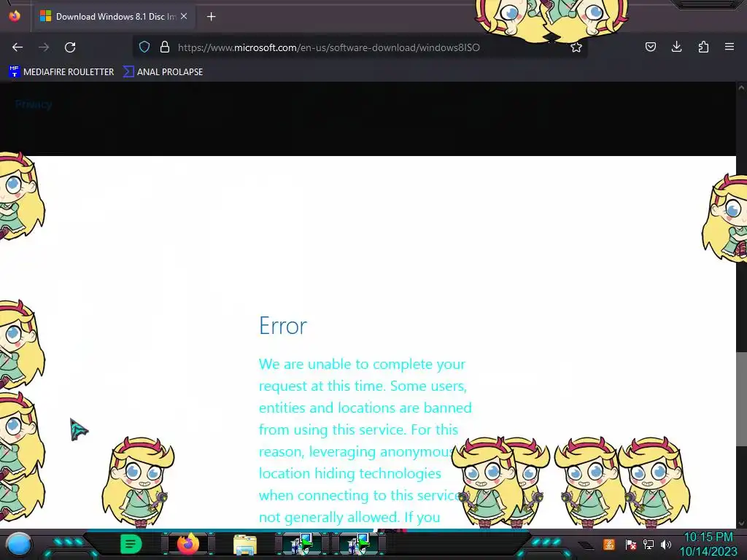
Task: Switch to Firefox in the taskbar
Action: point(188,544)
